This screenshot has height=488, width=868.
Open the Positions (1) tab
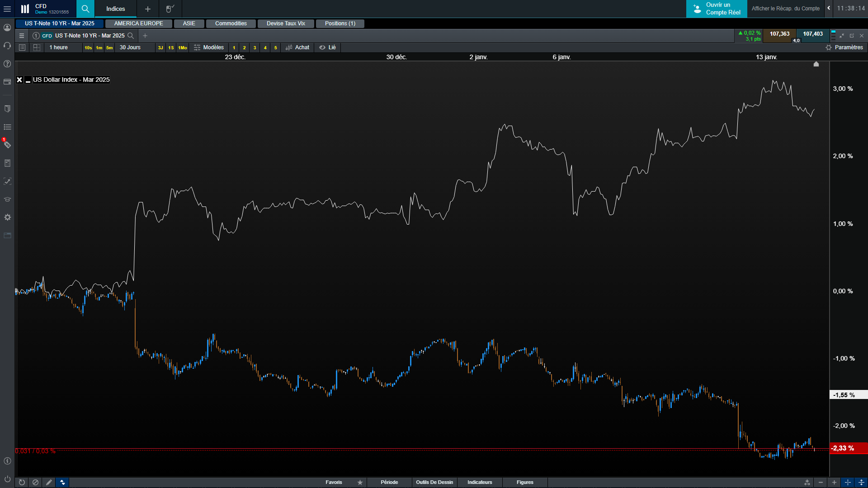coord(340,23)
